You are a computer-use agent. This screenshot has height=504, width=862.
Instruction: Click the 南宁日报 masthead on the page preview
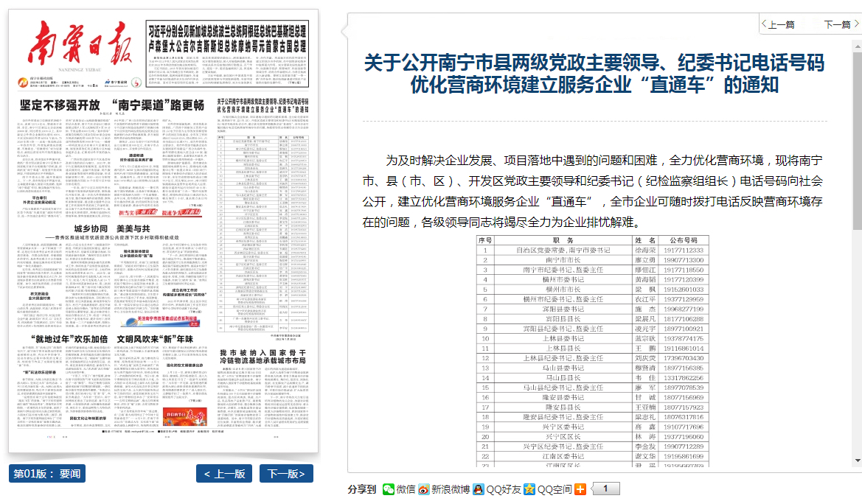tap(80, 45)
